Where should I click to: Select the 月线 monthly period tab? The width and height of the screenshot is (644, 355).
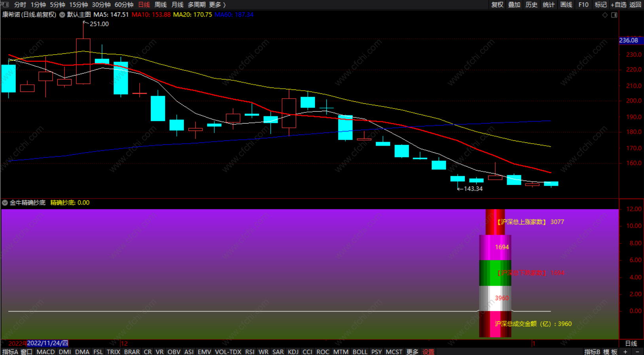click(x=177, y=5)
